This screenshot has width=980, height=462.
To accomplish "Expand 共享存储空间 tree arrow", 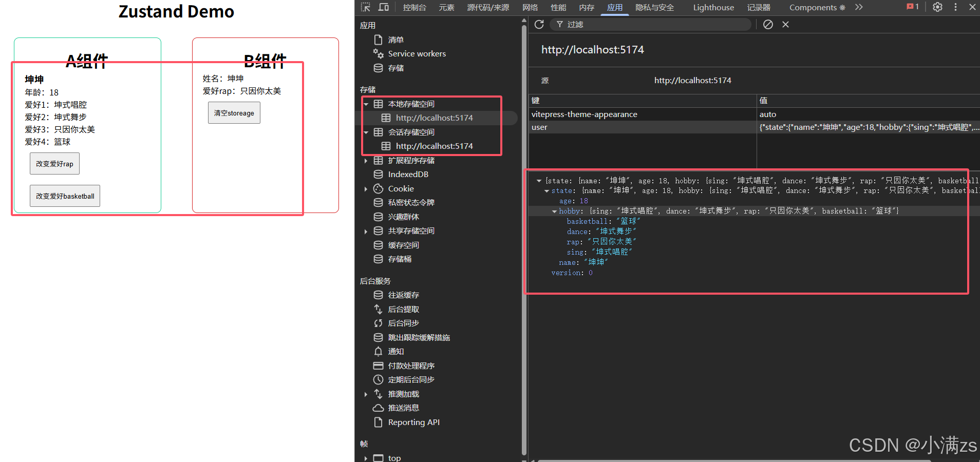I will coord(366,232).
